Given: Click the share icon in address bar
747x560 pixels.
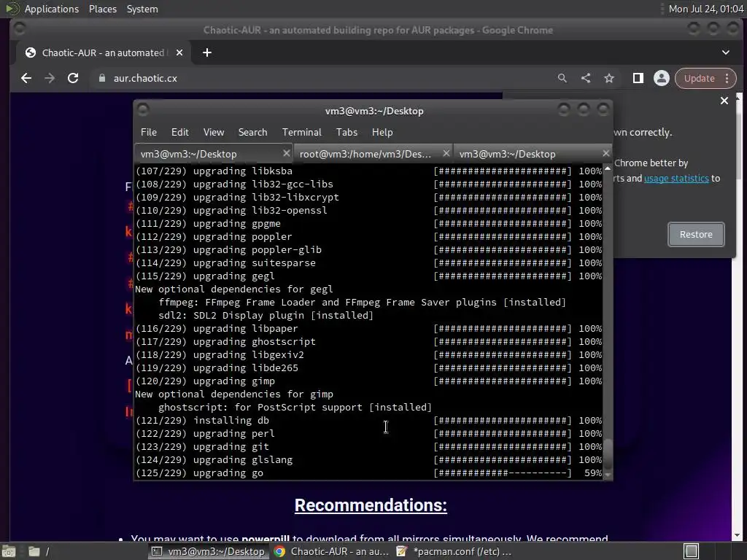Looking at the screenshot, I should (586, 78).
